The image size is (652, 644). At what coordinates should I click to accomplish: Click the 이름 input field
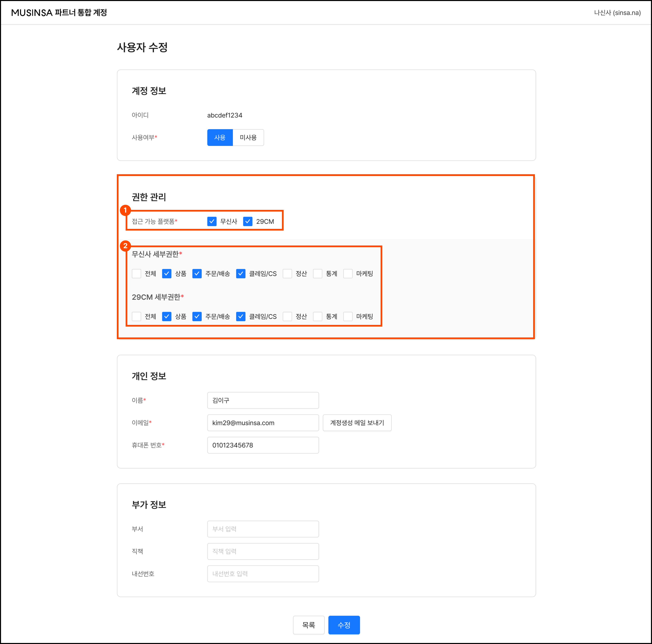pyautogui.click(x=263, y=401)
